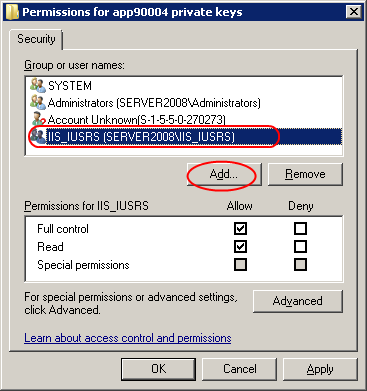Click the Apply button
The image size is (367, 391).
[x=320, y=369]
